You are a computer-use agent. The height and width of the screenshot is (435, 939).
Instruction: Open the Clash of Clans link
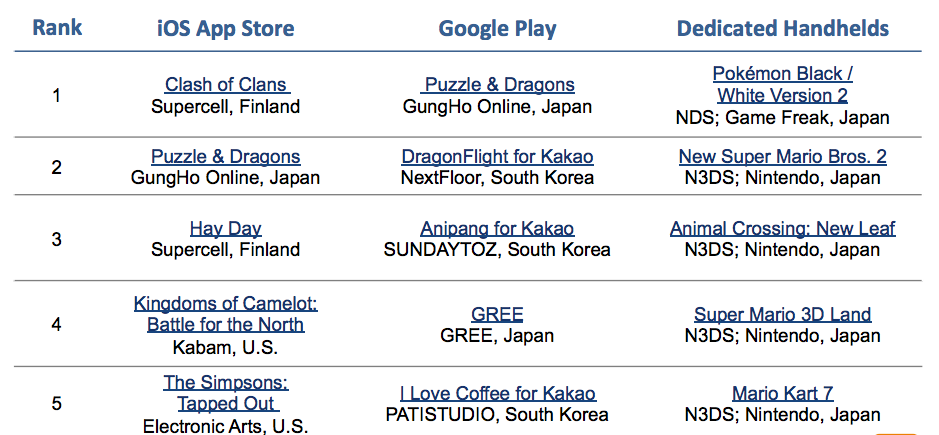click(228, 84)
